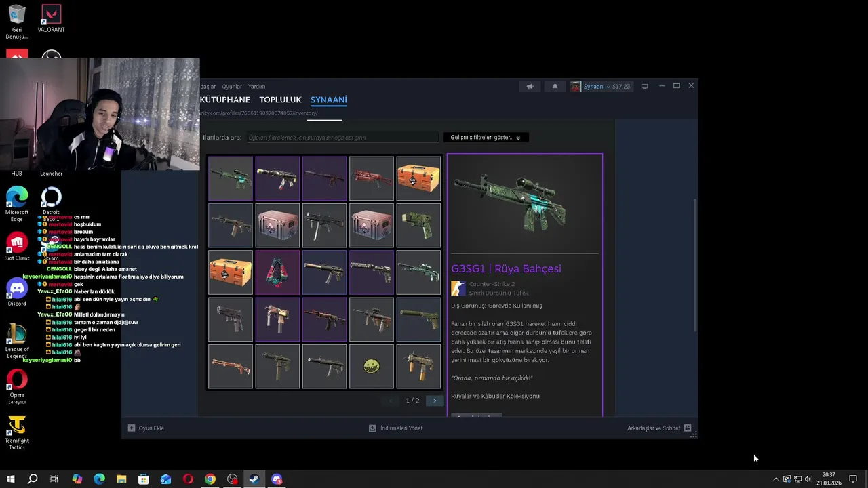Select the selected G3SG1 inventory thumbnail

pyautogui.click(x=231, y=178)
